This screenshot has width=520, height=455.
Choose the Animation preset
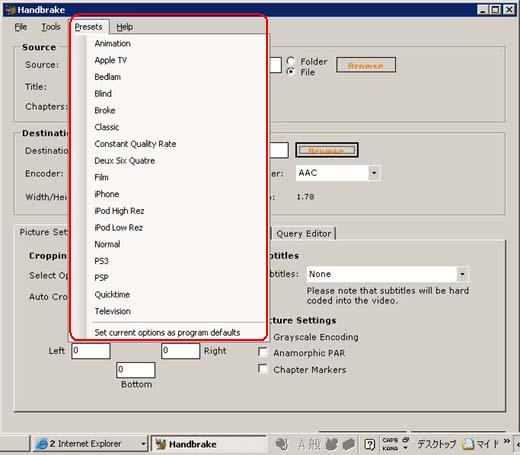pyautogui.click(x=112, y=43)
